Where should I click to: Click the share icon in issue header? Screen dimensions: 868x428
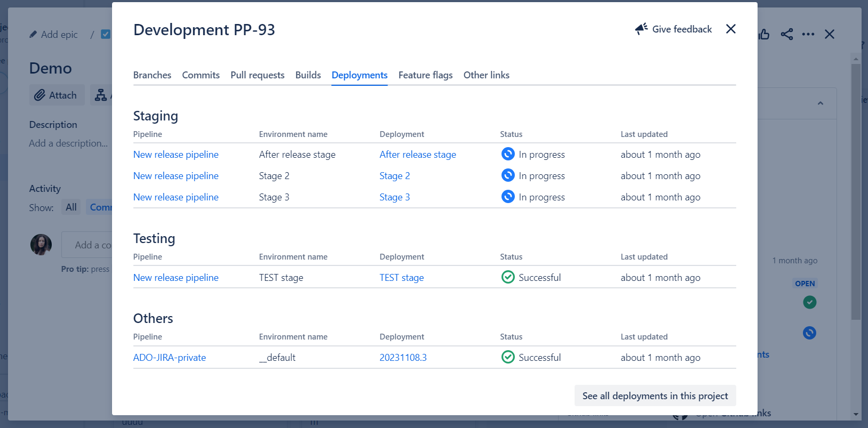786,35
